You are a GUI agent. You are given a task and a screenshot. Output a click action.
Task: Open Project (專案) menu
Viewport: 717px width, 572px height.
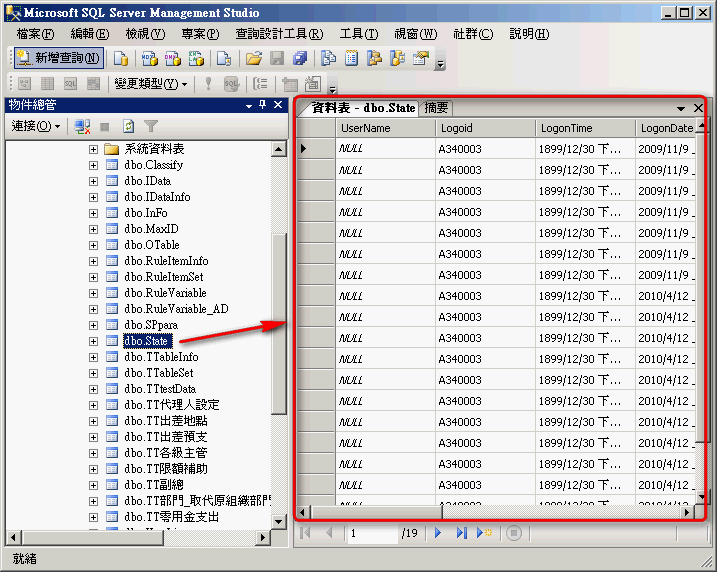tap(200, 34)
